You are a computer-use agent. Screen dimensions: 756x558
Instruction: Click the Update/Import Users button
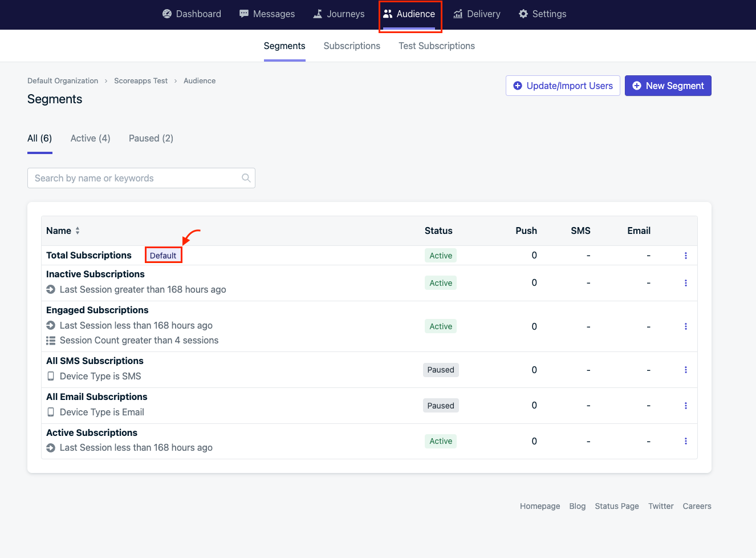(x=563, y=86)
